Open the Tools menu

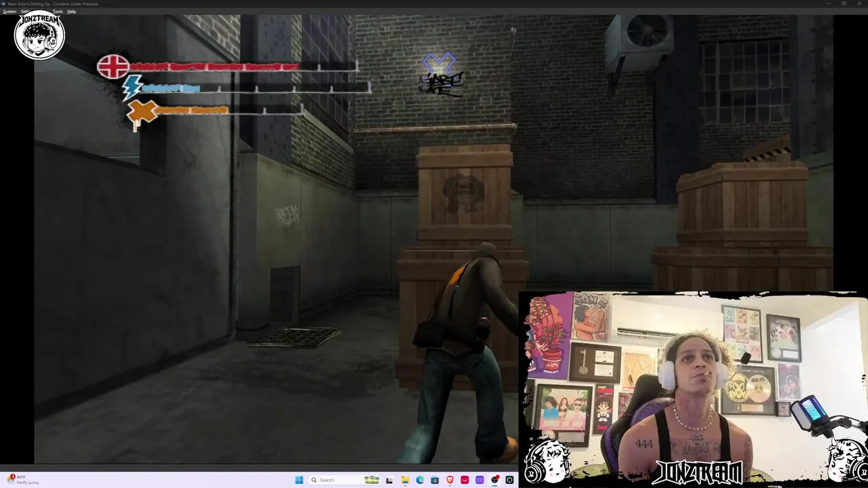(x=58, y=12)
